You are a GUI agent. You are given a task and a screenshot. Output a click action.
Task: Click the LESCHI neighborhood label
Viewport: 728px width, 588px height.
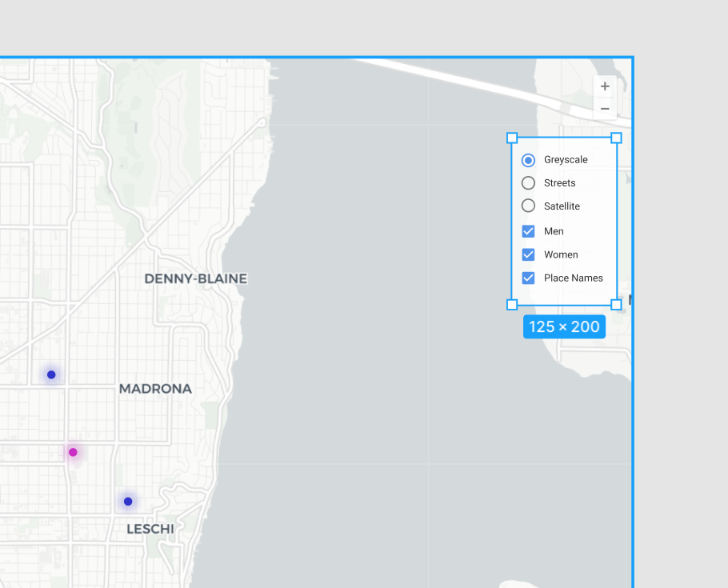(150, 529)
